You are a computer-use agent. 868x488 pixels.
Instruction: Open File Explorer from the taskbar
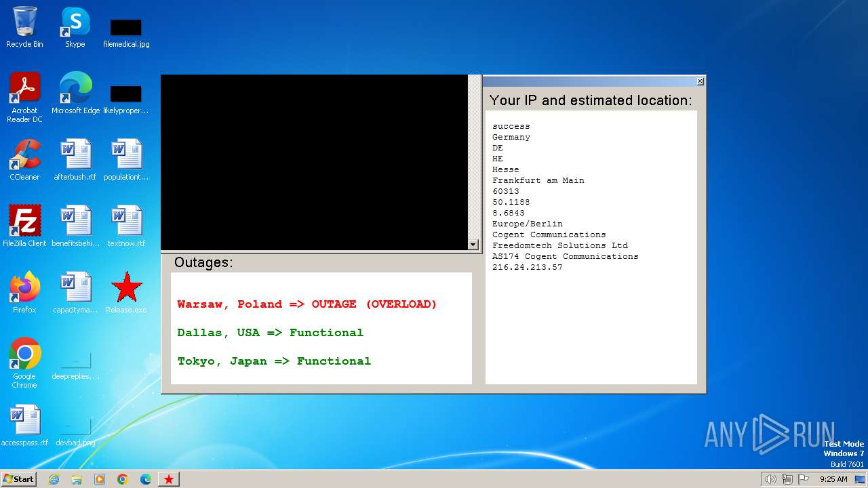77,479
